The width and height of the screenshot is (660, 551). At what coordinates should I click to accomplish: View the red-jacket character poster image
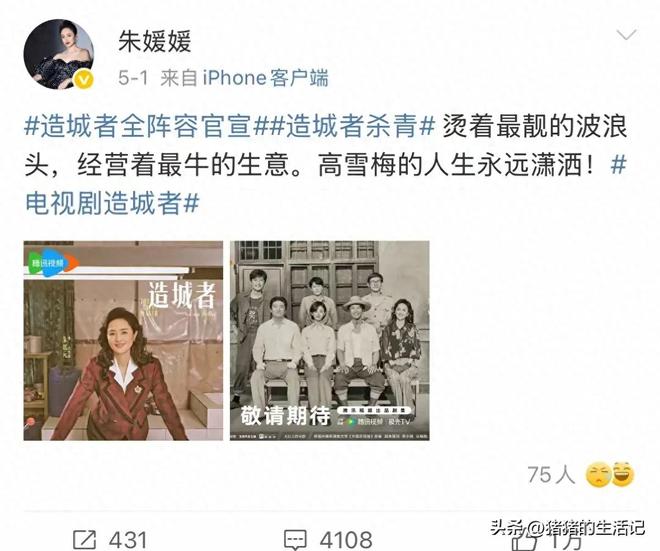point(123,341)
